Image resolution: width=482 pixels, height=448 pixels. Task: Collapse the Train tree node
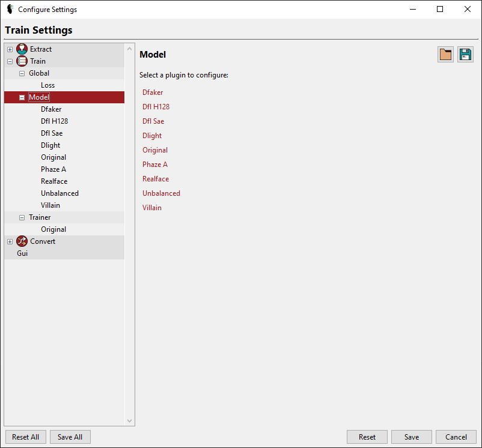[10, 61]
